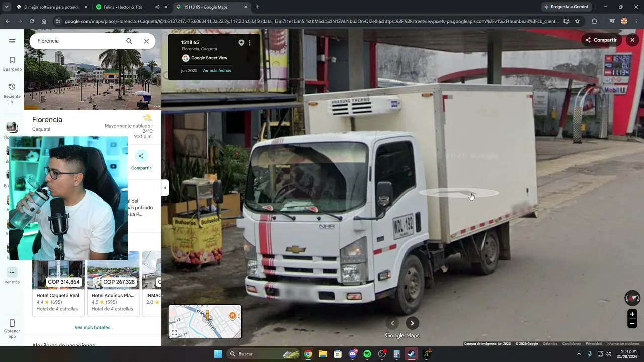Close the Felina Spotify tab

point(166,7)
